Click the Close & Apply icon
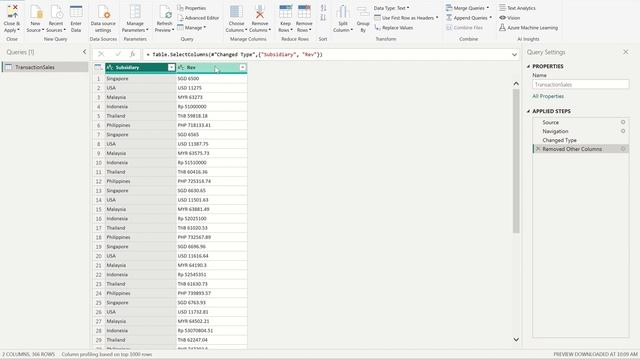640x360 pixels. pos(12,12)
